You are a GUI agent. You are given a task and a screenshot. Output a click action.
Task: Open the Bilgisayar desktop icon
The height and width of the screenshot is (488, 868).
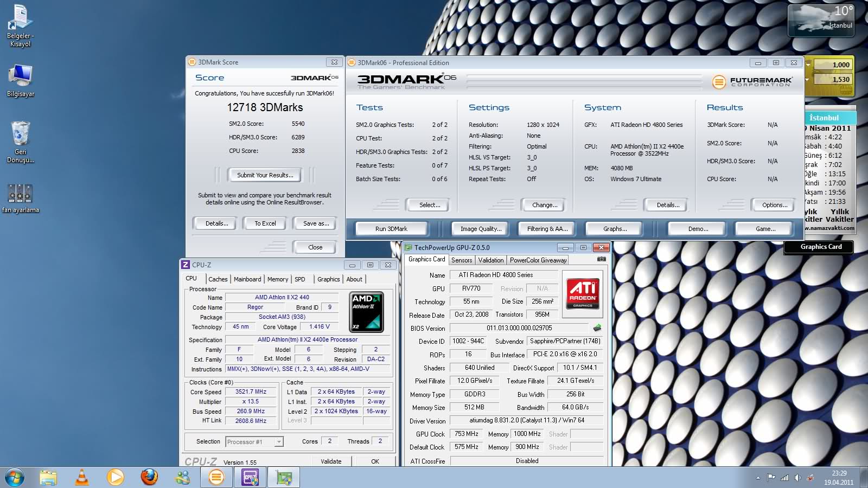20,81
